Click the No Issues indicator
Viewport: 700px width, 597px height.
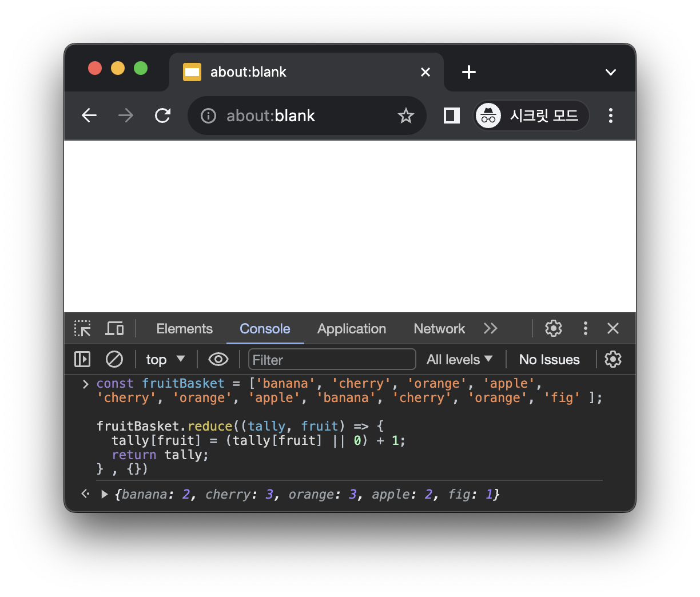(550, 360)
